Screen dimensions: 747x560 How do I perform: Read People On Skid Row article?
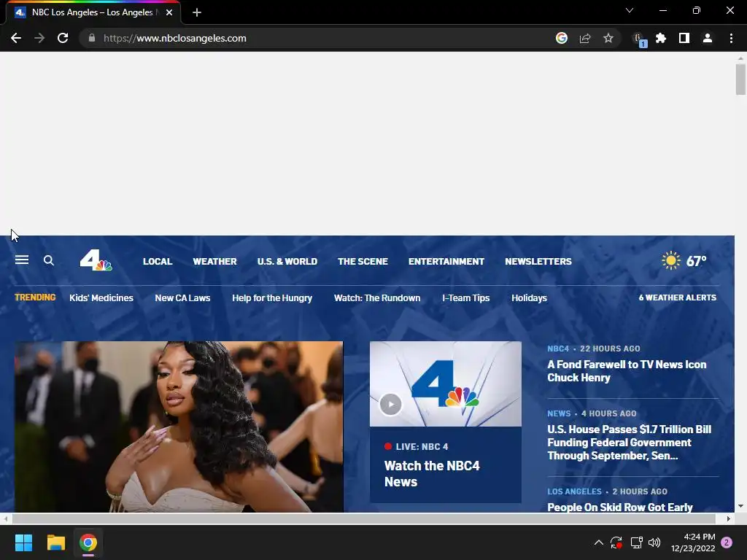click(620, 507)
